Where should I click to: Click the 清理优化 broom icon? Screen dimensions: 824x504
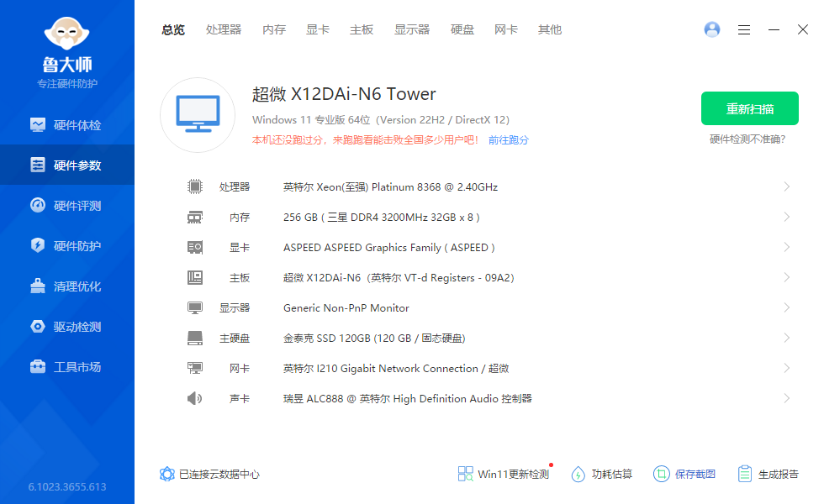(38, 286)
